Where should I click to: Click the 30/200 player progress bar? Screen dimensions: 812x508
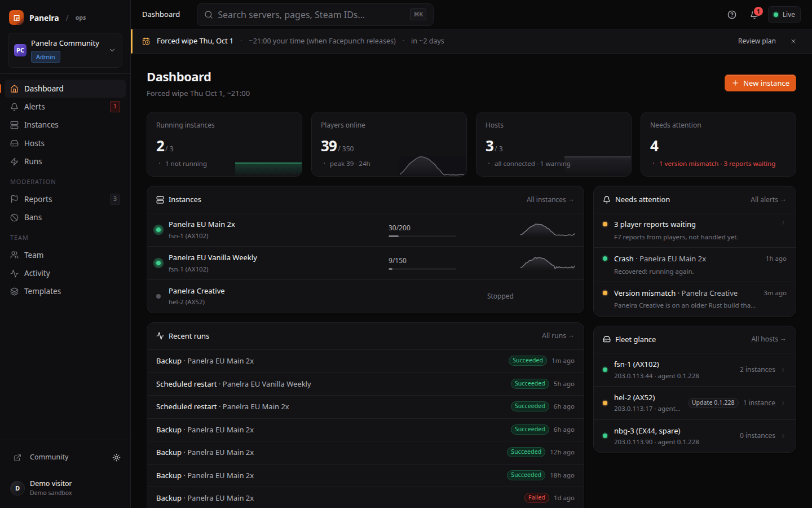click(x=422, y=236)
